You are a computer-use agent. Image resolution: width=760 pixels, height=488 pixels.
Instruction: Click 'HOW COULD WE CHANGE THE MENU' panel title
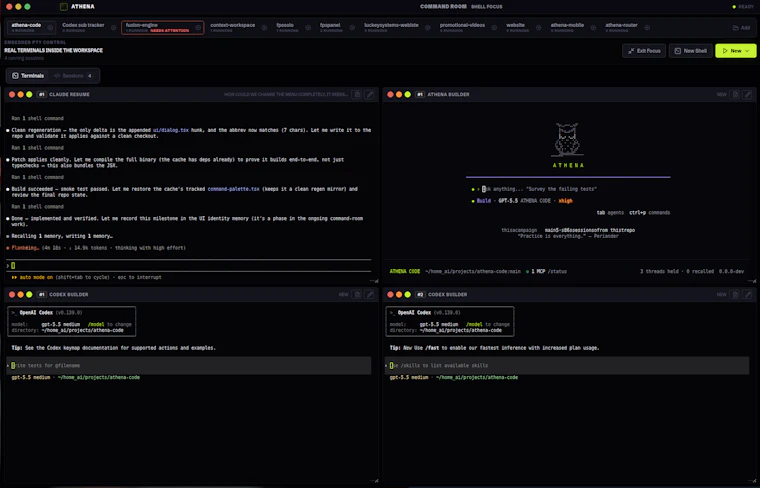tap(285, 94)
